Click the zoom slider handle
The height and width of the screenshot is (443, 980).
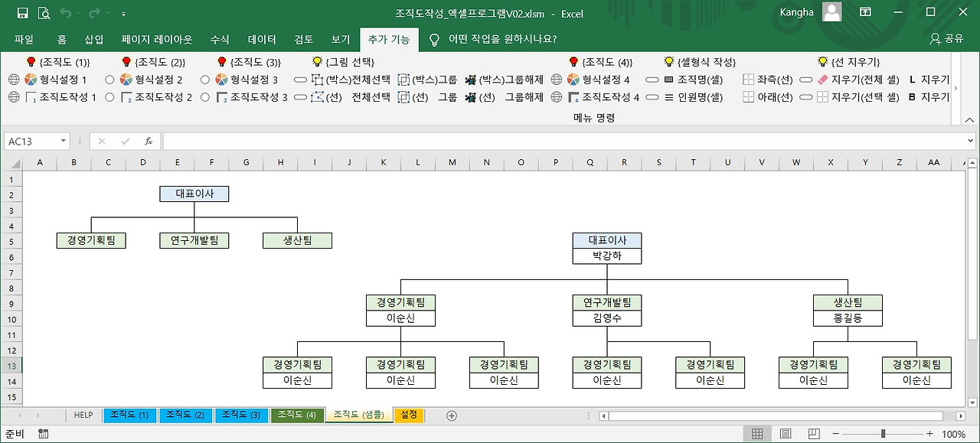883,434
